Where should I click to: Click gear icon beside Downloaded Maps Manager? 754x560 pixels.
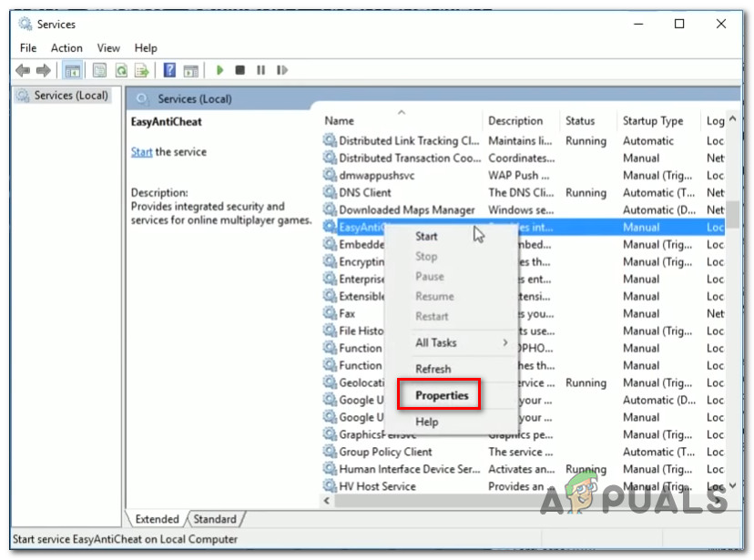pos(330,209)
